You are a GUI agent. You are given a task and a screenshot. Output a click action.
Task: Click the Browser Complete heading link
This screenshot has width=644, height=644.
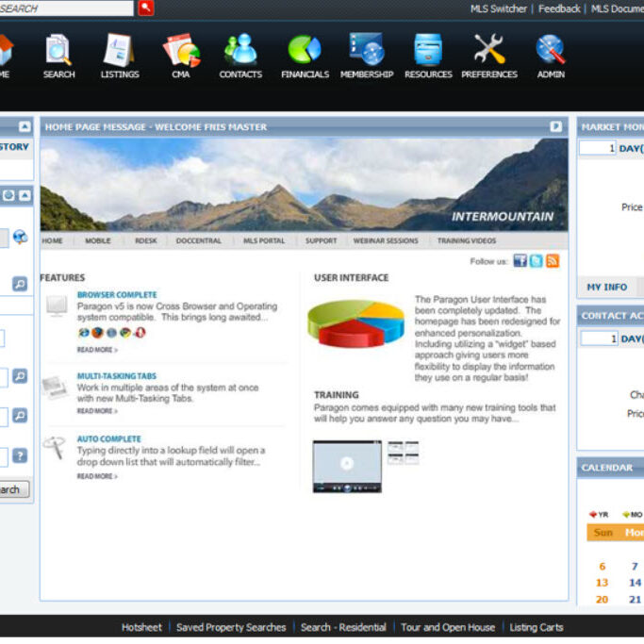[117, 295]
